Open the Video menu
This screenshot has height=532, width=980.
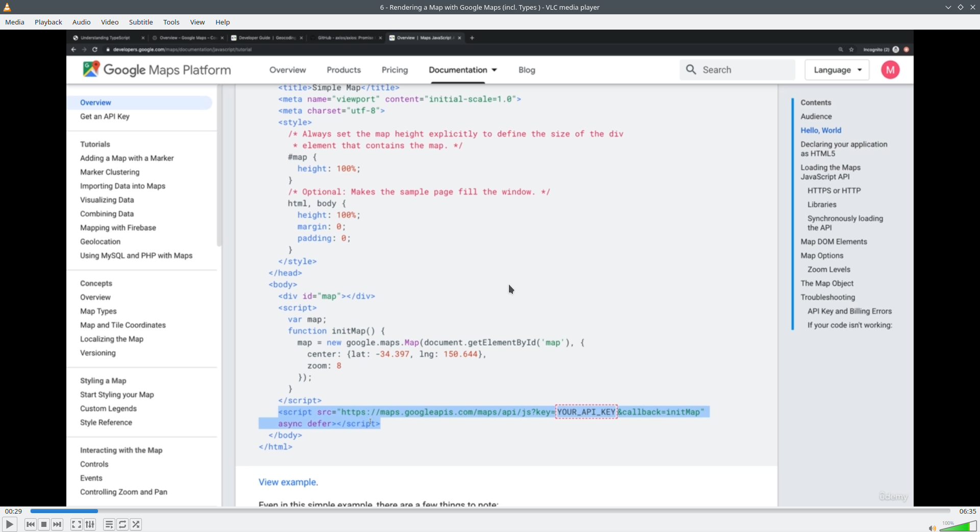pyautogui.click(x=110, y=22)
